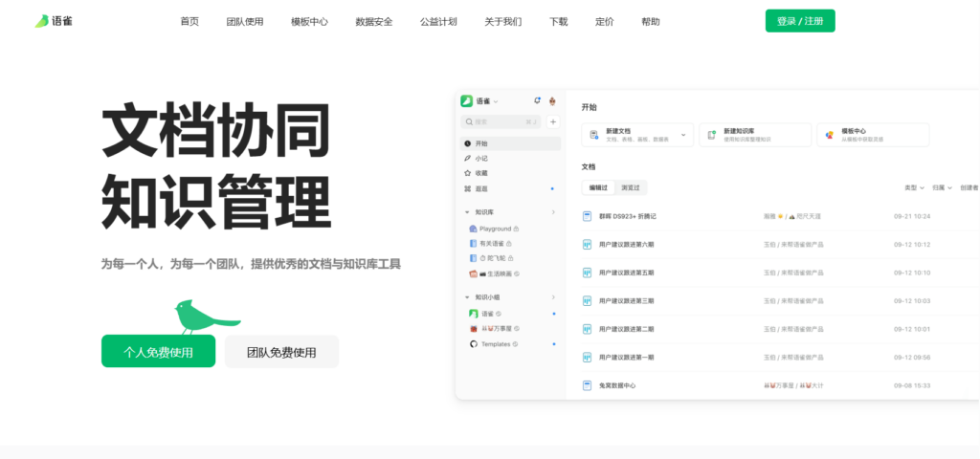This screenshot has width=980, height=459.
Task: Open 团队使用 in the top navigation
Action: [x=245, y=21]
